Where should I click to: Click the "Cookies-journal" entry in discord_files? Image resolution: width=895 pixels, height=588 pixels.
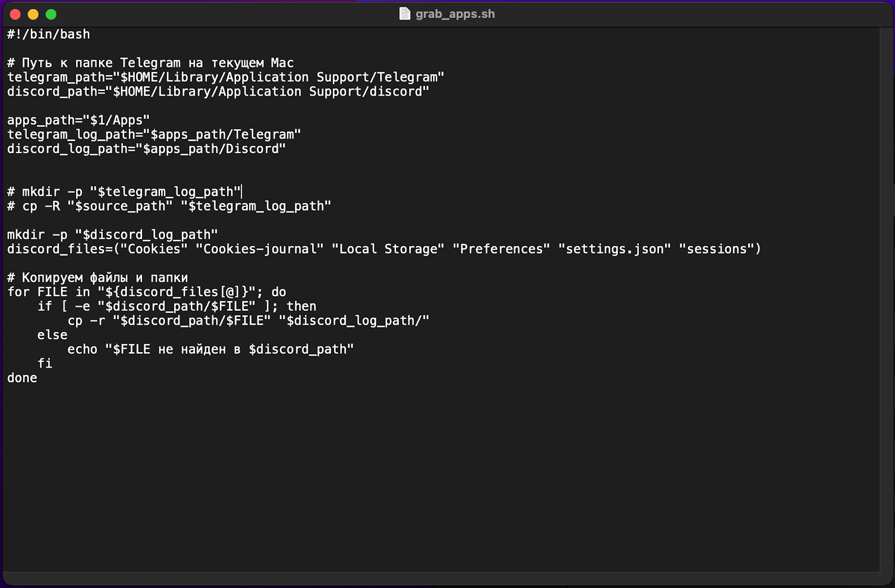260,249
